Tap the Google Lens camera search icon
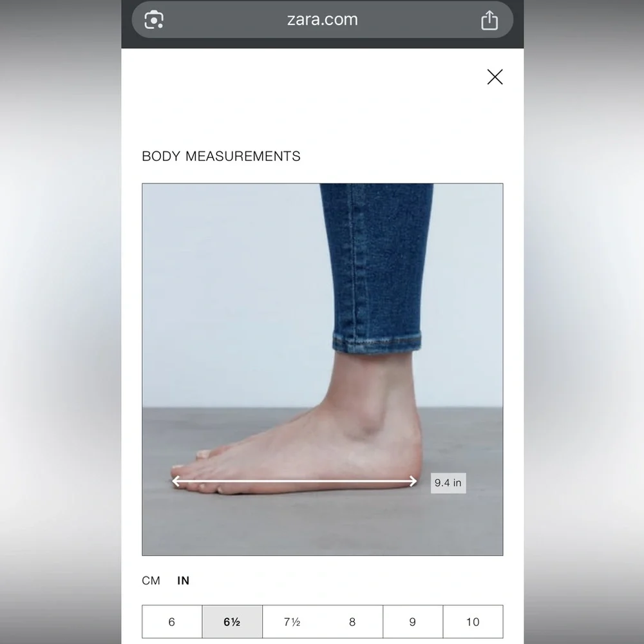 (154, 20)
